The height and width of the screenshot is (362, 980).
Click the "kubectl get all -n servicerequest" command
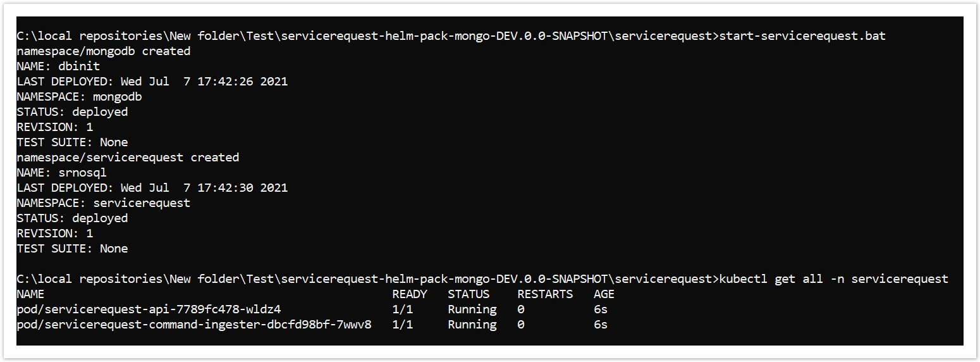pos(833,279)
